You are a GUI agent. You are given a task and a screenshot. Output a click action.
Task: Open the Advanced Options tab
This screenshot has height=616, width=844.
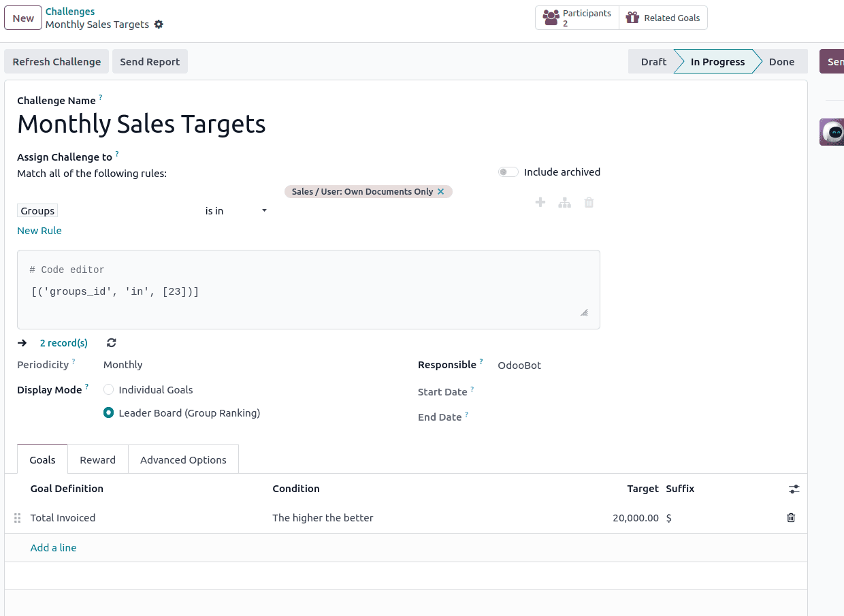tap(182, 459)
